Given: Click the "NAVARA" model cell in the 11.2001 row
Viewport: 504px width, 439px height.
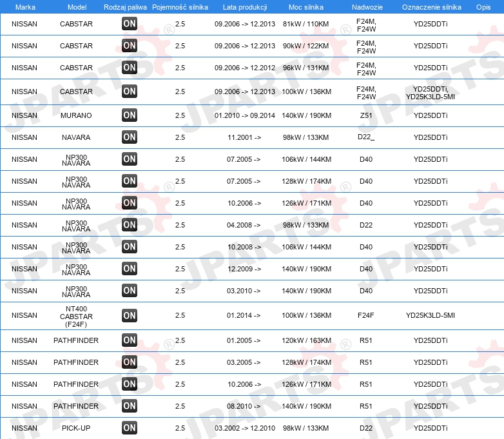Looking at the screenshot, I should 76,137.
